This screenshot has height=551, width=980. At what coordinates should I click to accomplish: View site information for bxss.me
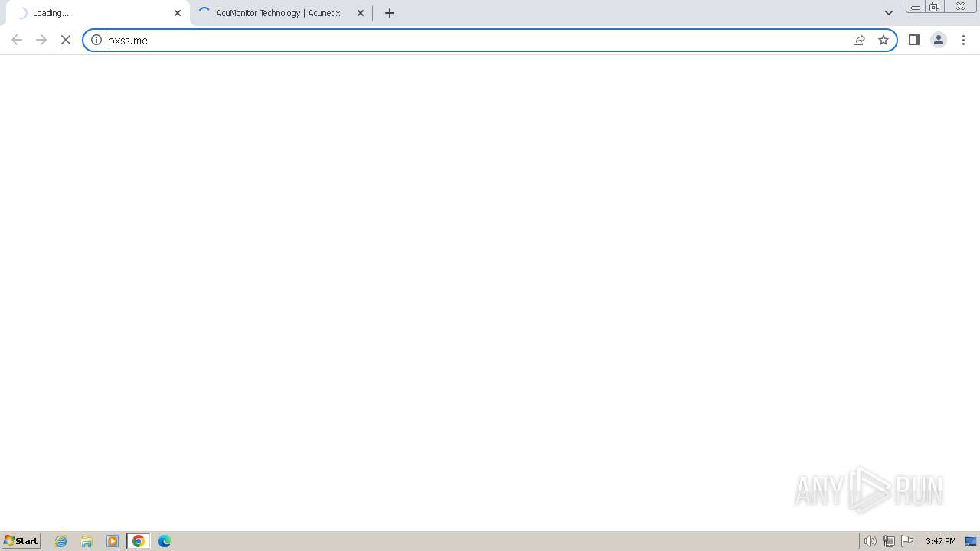[x=96, y=40]
